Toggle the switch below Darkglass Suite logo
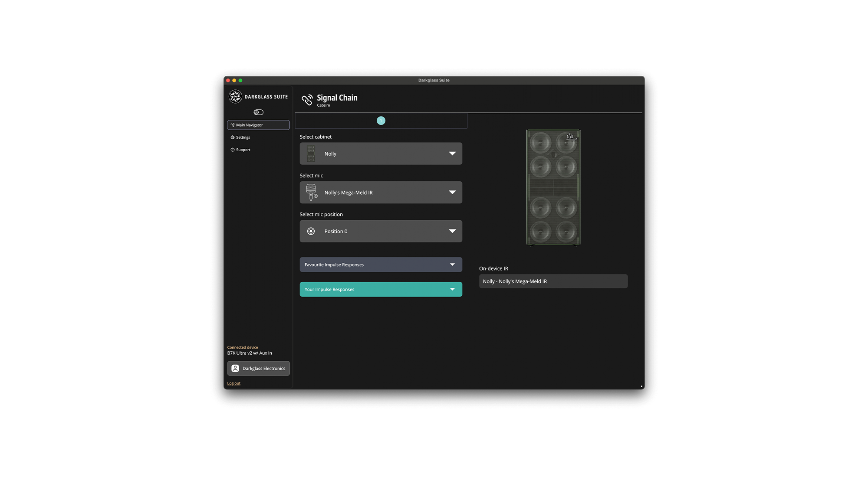Viewport: 868px width, 477px height. tap(258, 112)
